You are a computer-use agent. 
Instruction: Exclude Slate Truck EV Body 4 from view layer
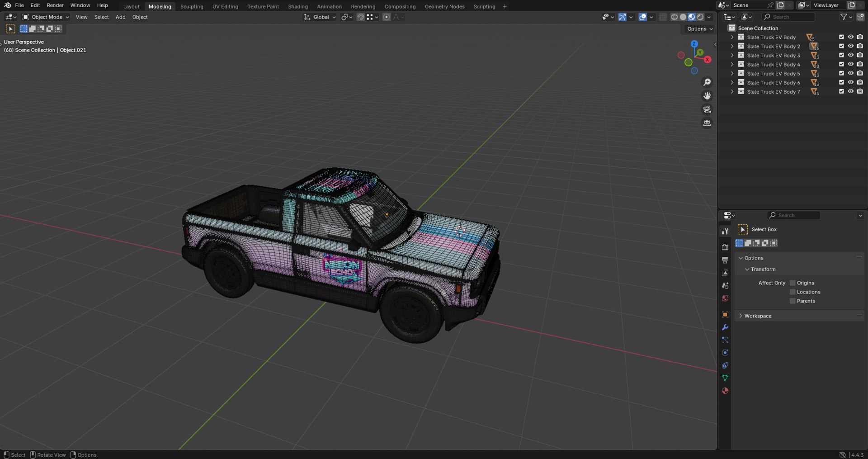pyautogui.click(x=841, y=64)
